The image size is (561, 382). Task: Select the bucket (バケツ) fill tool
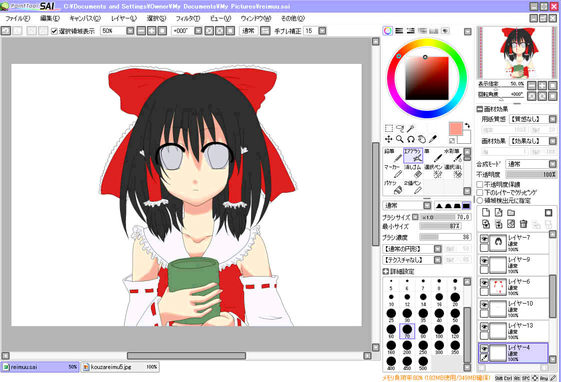[x=393, y=187]
